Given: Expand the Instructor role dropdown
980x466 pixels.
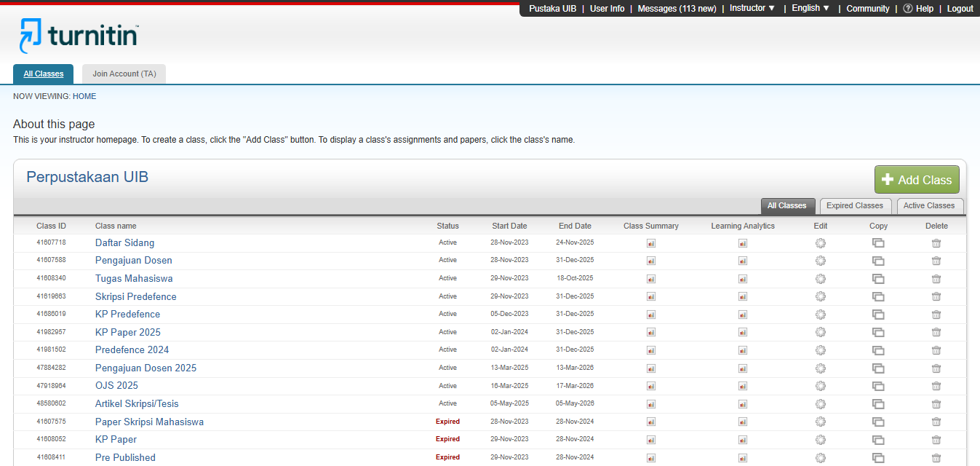Looking at the screenshot, I should (752, 8).
